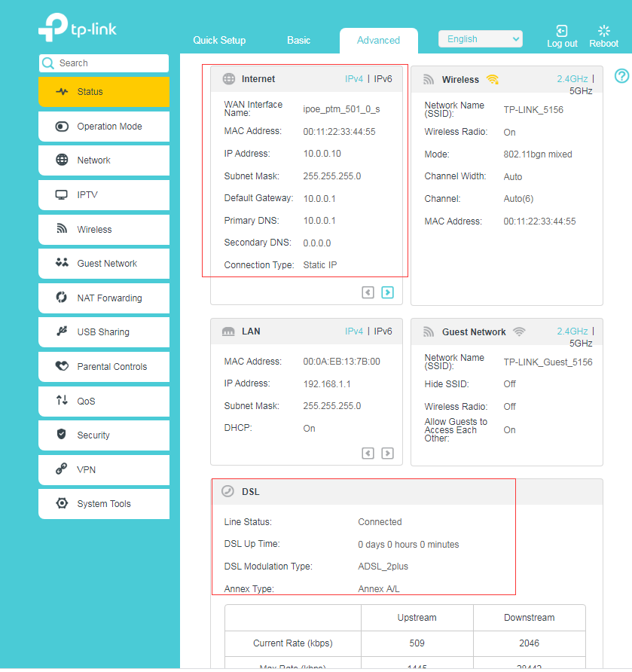The width and height of the screenshot is (632, 672).
Task: Click the Downstream rate value 2046
Action: click(x=529, y=643)
